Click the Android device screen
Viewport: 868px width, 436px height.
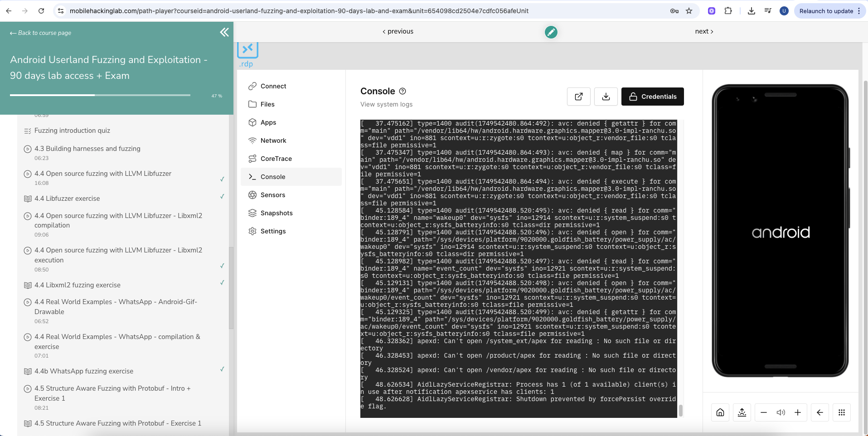pyautogui.click(x=780, y=231)
